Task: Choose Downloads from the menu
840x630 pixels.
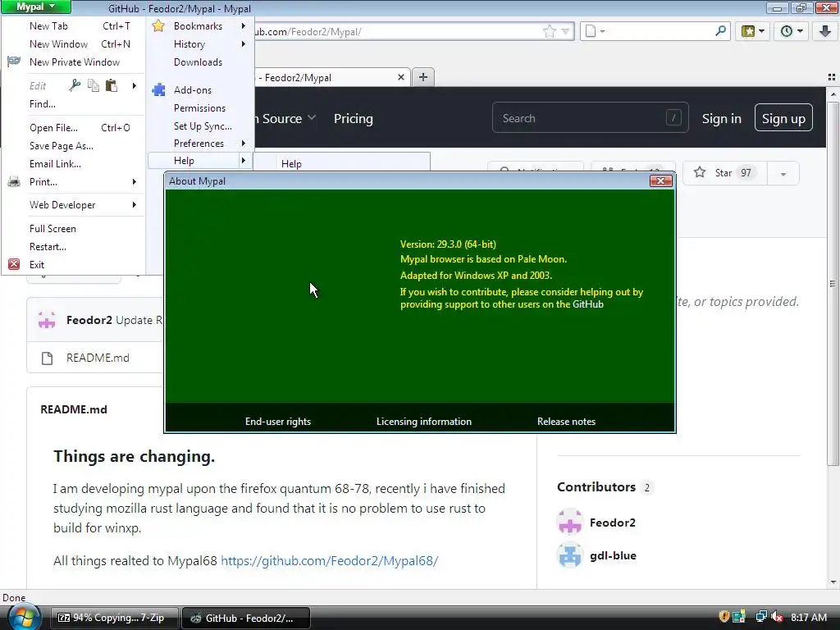Action: click(200, 62)
